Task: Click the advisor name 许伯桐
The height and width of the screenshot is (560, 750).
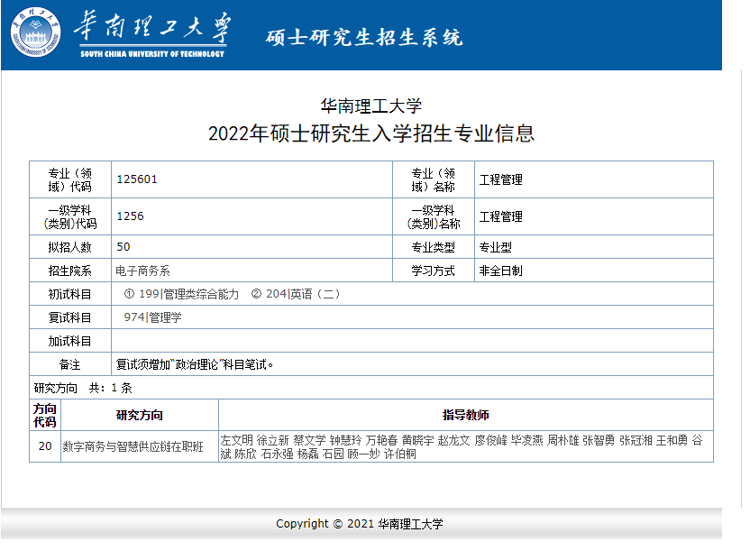Action: [x=400, y=454]
